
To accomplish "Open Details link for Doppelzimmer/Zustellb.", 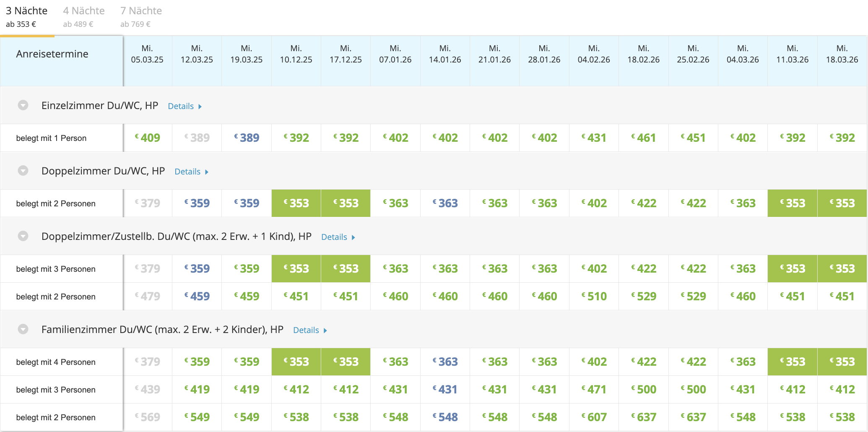I will point(334,237).
